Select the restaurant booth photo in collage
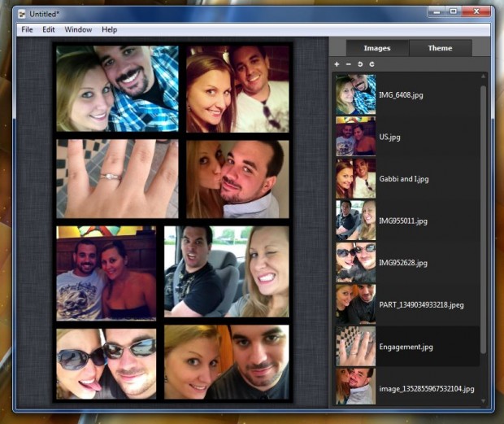Screen dimensions: 504x424 click(106, 273)
